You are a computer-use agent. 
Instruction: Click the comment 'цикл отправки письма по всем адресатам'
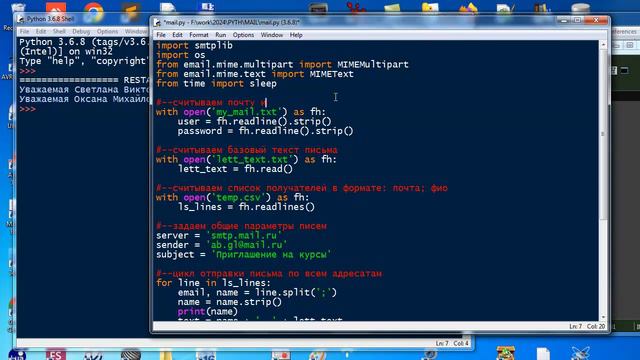(269, 273)
